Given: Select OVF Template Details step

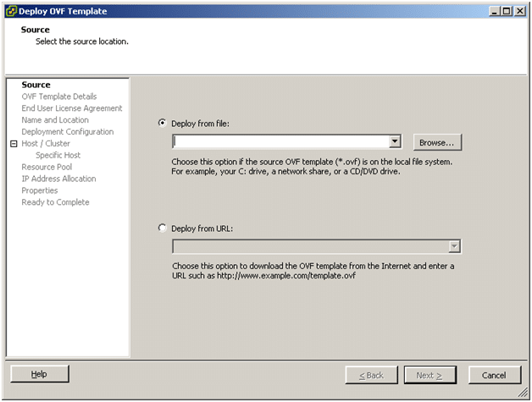Looking at the screenshot, I should 59,96.
